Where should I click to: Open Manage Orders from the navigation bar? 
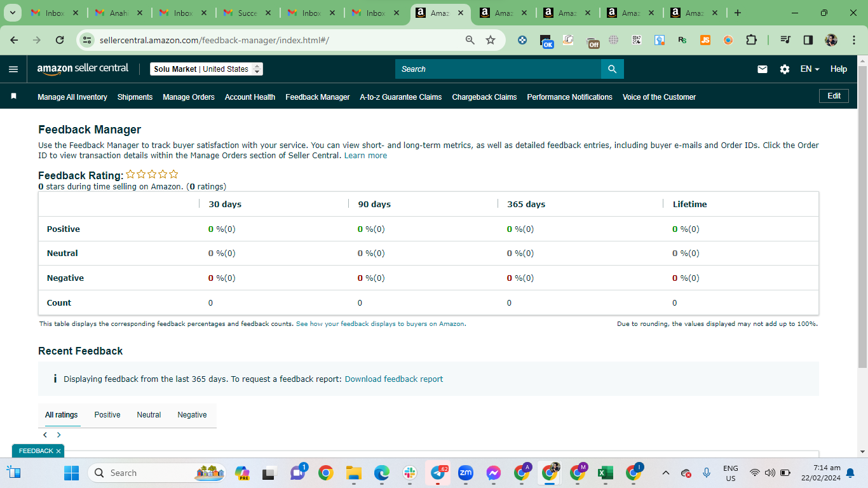tap(189, 97)
